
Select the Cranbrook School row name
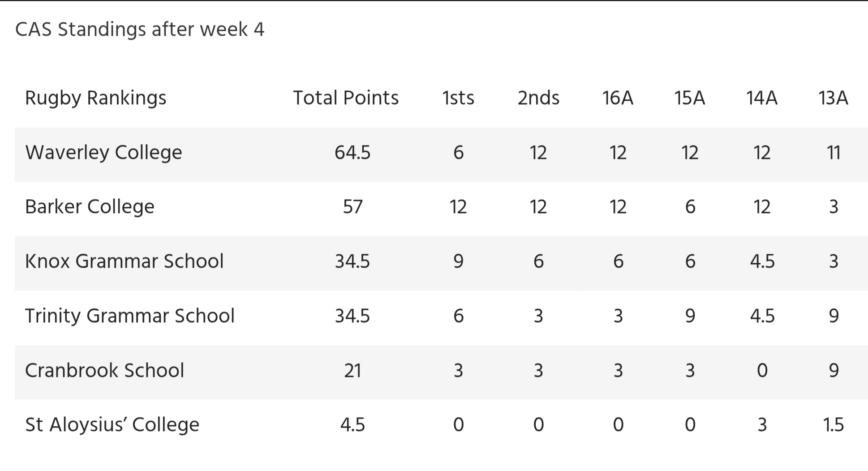pos(104,370)
